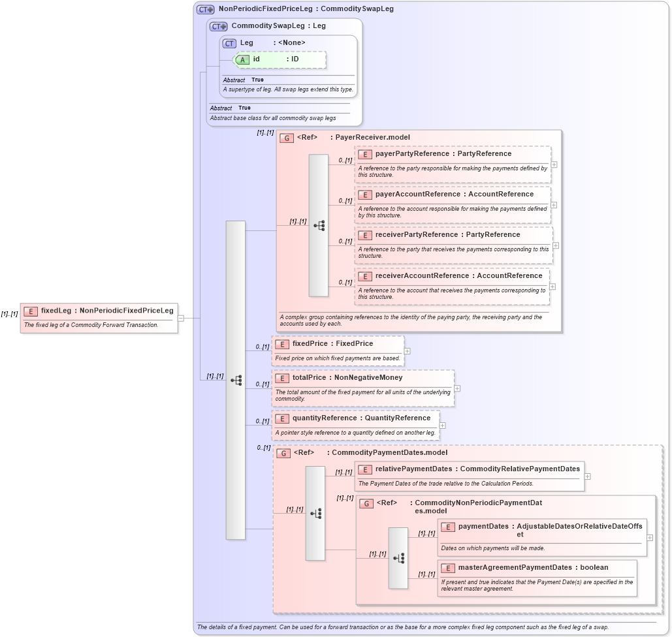
Task: Click 'The fixed leg of a Commodity Forward Transaction'
Action: [x=91, y=325]
